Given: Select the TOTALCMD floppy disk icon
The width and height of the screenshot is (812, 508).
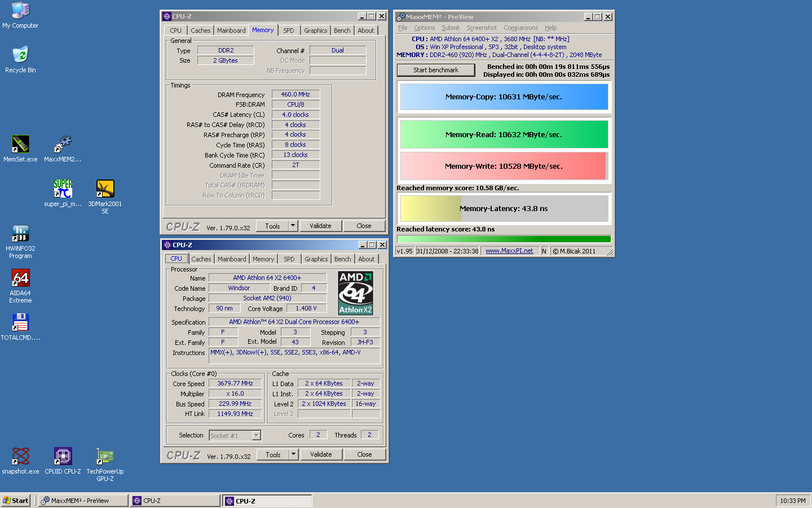Looking at the screenshot, I should (x=20, y=322).
